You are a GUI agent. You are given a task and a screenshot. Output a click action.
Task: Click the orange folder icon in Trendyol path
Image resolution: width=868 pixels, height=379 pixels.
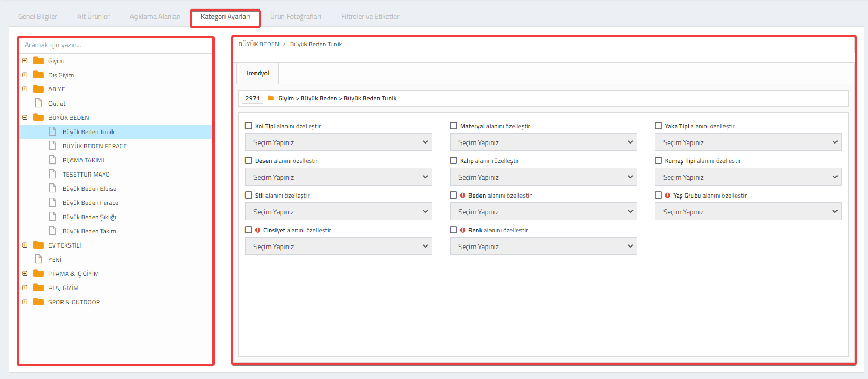(x=271, y=98)
